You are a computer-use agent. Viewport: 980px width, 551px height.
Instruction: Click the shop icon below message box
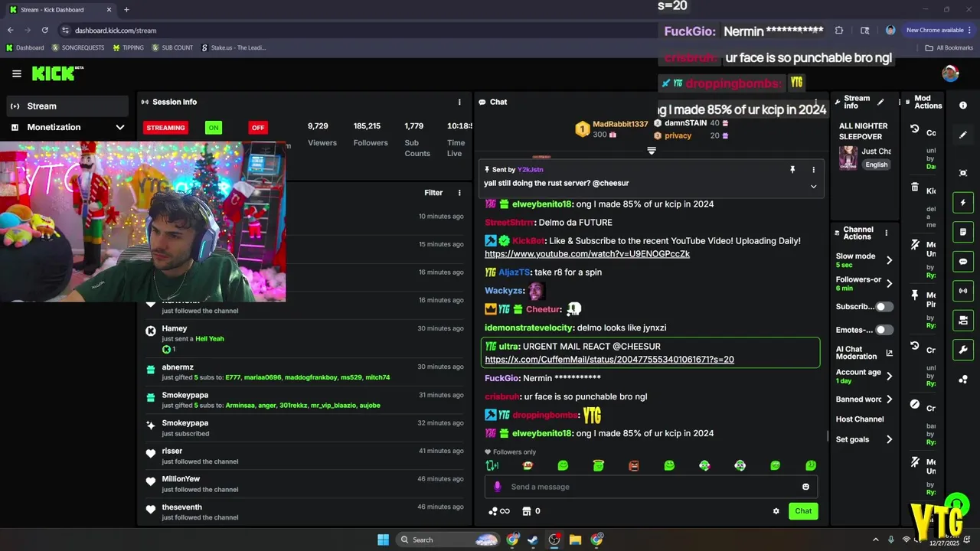(527, 511)
